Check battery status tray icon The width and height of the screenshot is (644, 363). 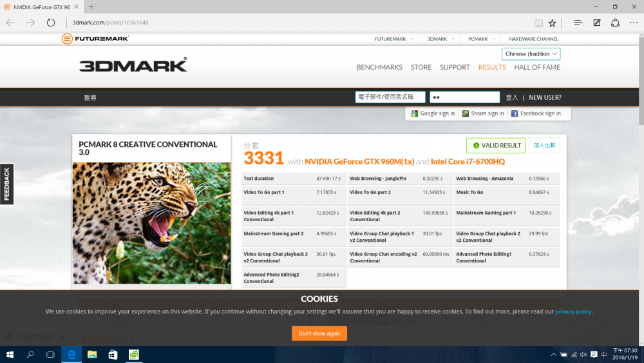click(x=564, y=355)
